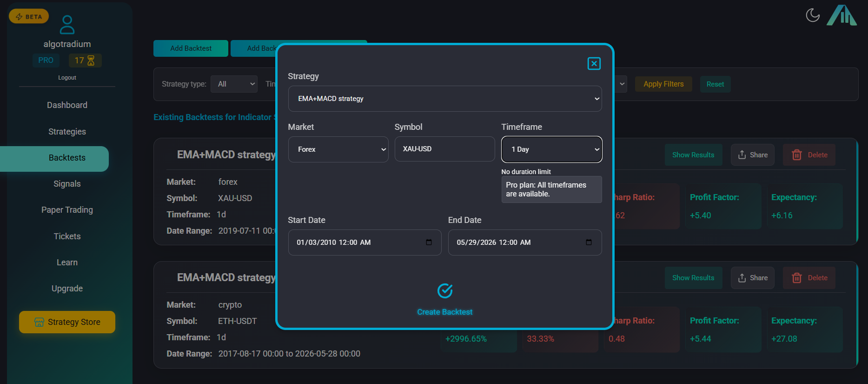Open Dashboard in sidebar
This screenshot has height=384, width=868.
coord(67,105)
